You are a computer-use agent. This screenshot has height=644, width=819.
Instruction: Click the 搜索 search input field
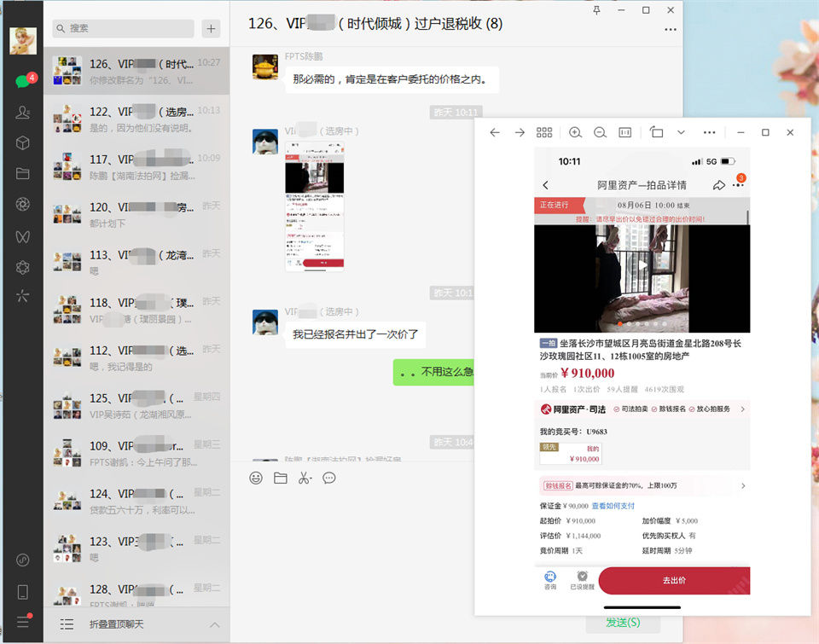[x=124, y=28]
